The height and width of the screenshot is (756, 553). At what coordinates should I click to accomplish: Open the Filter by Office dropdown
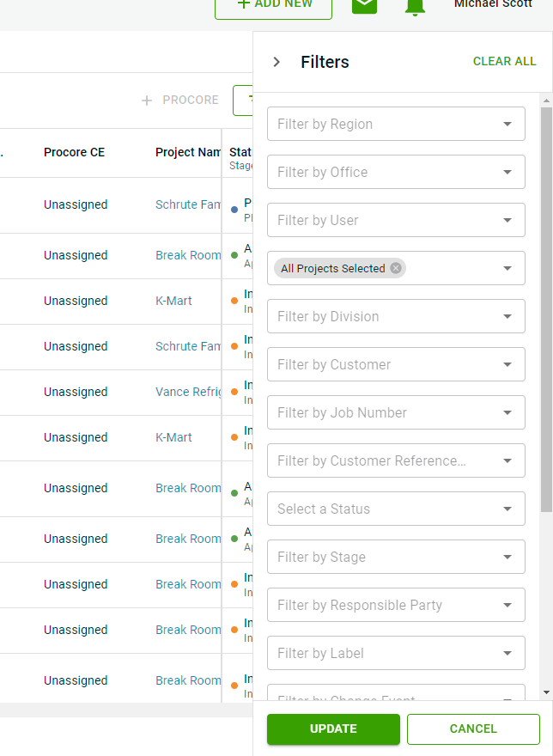(x=507, y=172)
